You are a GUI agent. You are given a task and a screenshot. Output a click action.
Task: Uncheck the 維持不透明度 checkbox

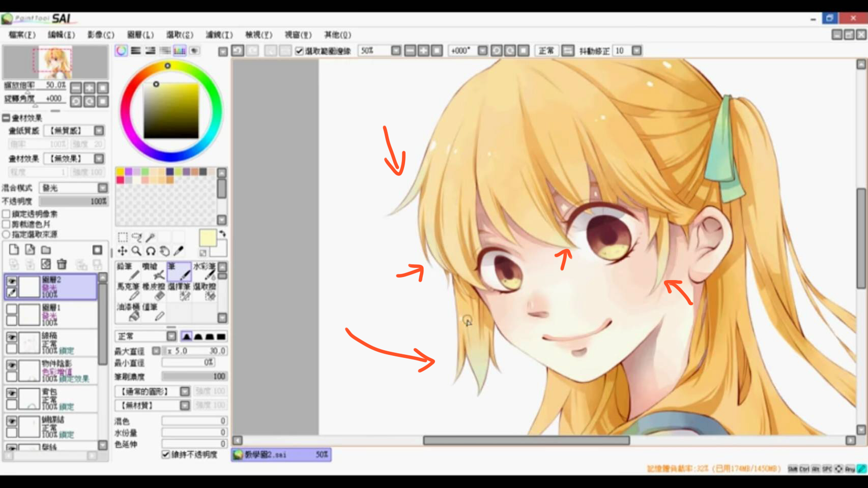[165, 454]
